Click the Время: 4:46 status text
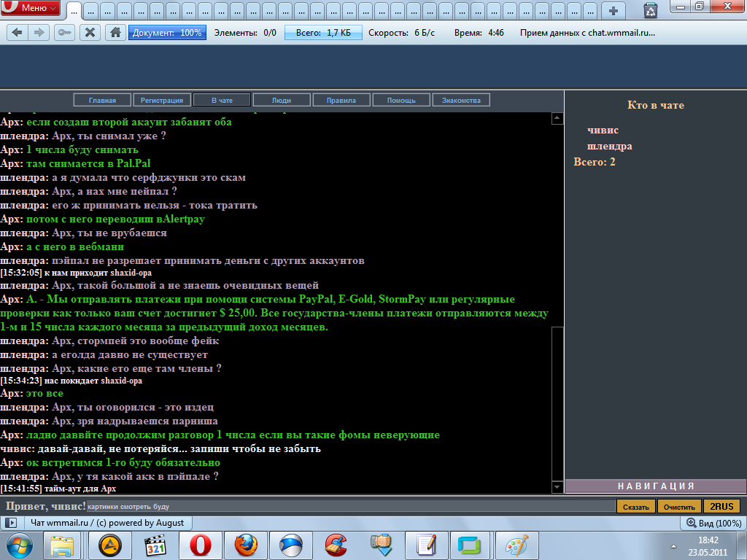 (x=479, y=33)
